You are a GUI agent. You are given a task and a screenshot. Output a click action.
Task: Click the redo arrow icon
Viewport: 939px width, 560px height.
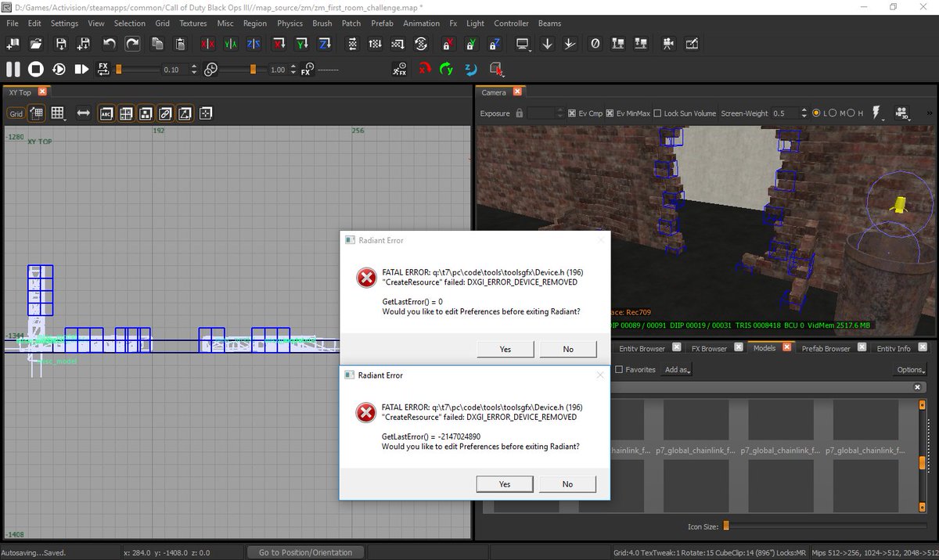point(133,44)
